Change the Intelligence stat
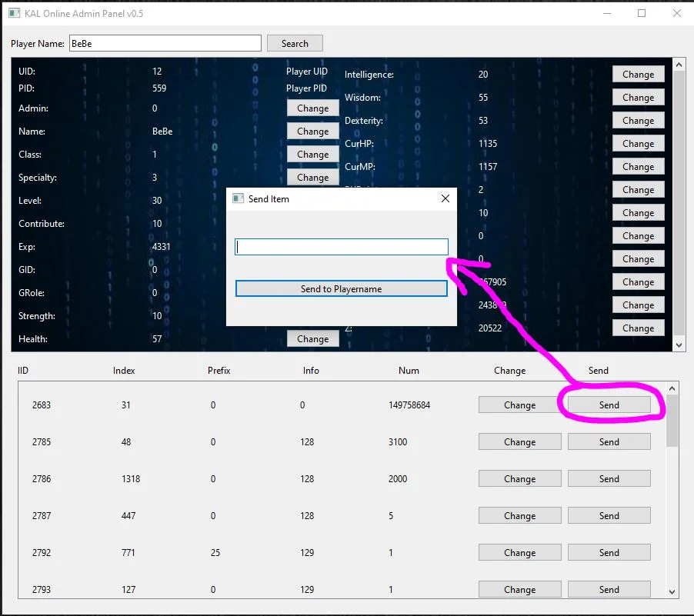 click(639, 75)
